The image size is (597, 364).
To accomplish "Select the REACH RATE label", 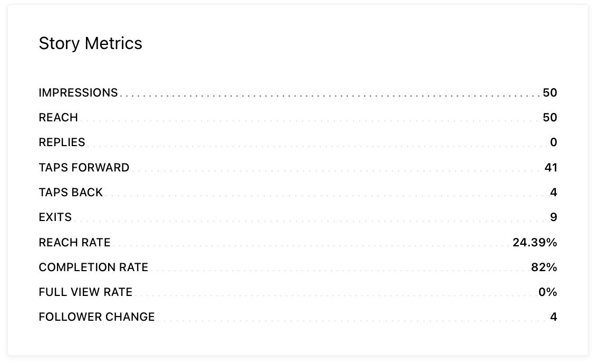I will pos(75,242).
